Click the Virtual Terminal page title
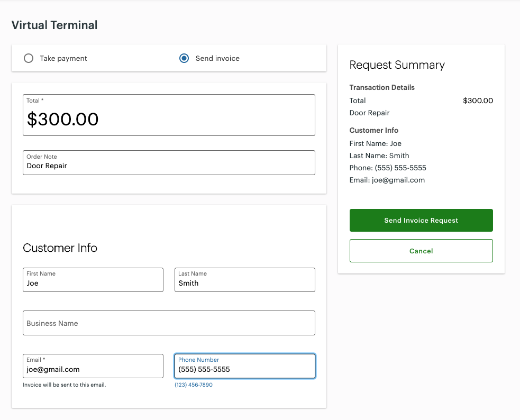The image size is (520, 420). pos(54,25)
